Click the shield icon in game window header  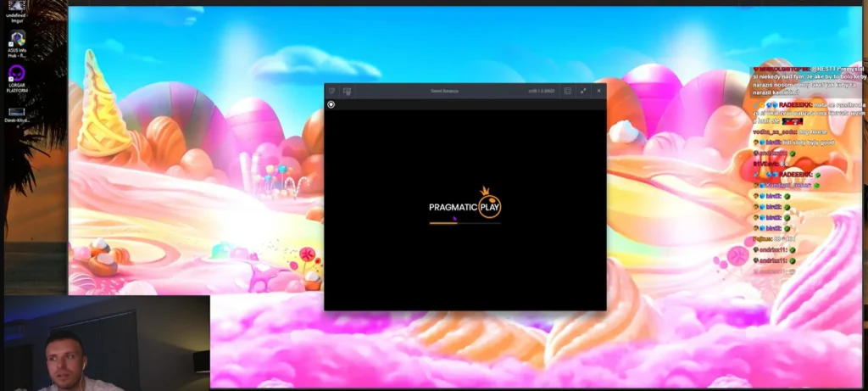[332, 91]
